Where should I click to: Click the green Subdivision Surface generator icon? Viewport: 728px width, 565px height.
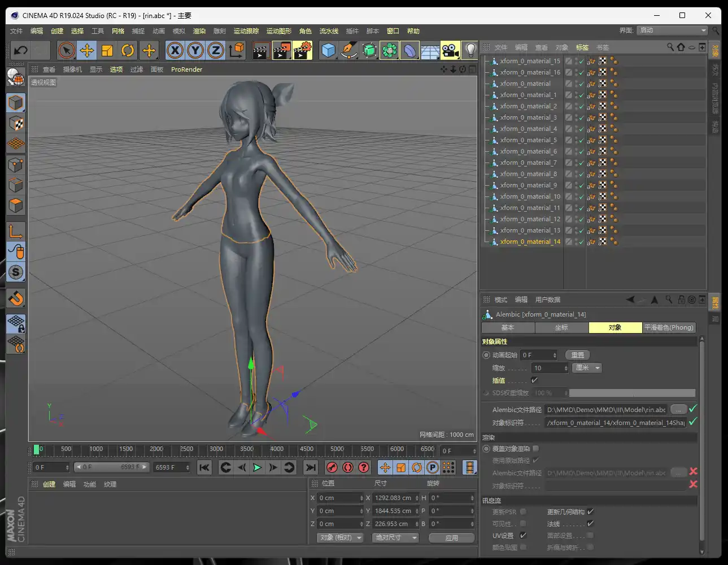[x=369, y=50]
